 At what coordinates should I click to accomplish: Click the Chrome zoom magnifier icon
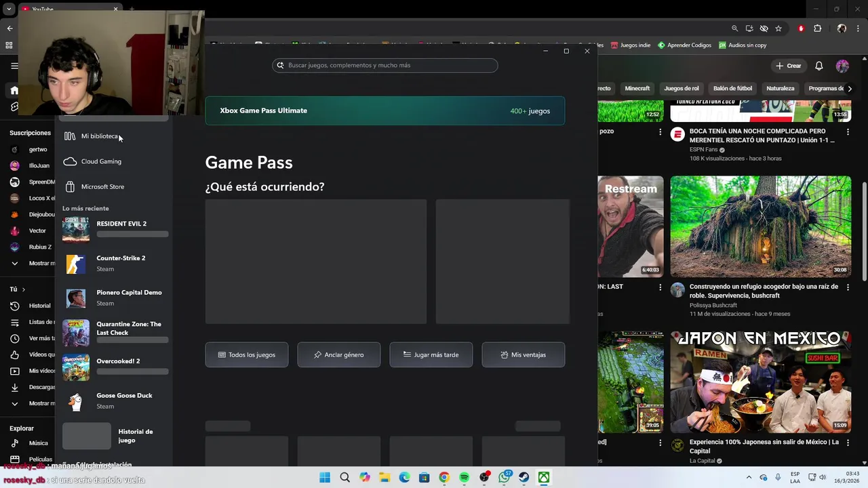(x=735, y=28)
